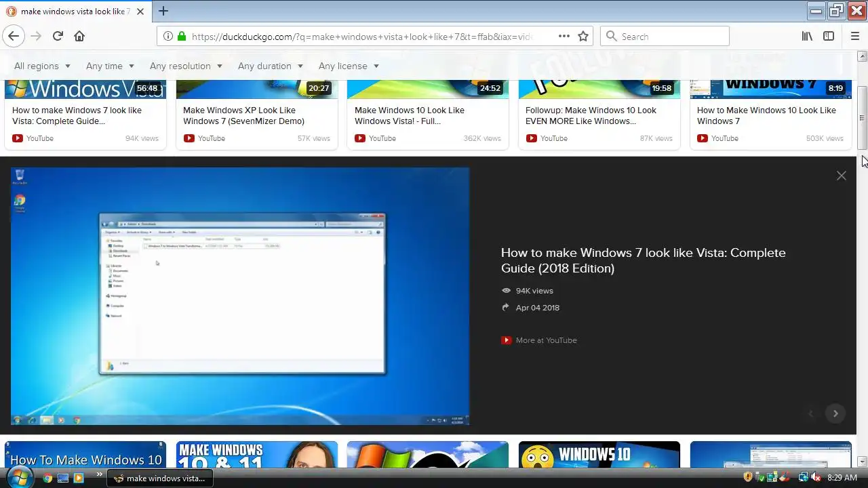The image size is (868, 488).
Task: Click the browser Search box
Action: tap(665, 36)
